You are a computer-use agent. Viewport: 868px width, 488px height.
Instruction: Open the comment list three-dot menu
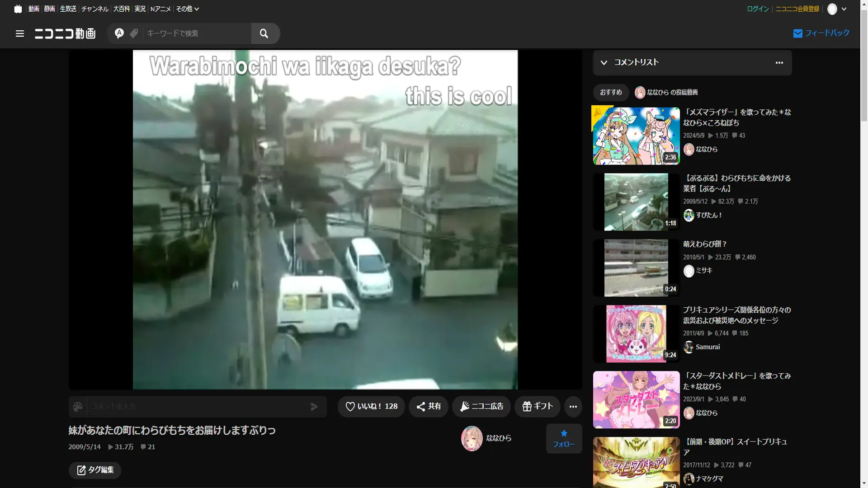coord(779,63)
